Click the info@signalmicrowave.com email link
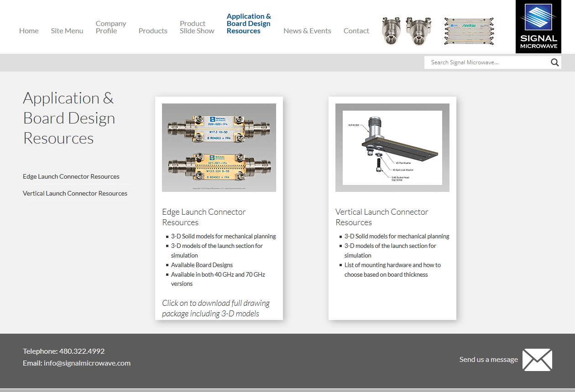Image resolution: width=575 pixels, height=392 pixels. point(87,363)
